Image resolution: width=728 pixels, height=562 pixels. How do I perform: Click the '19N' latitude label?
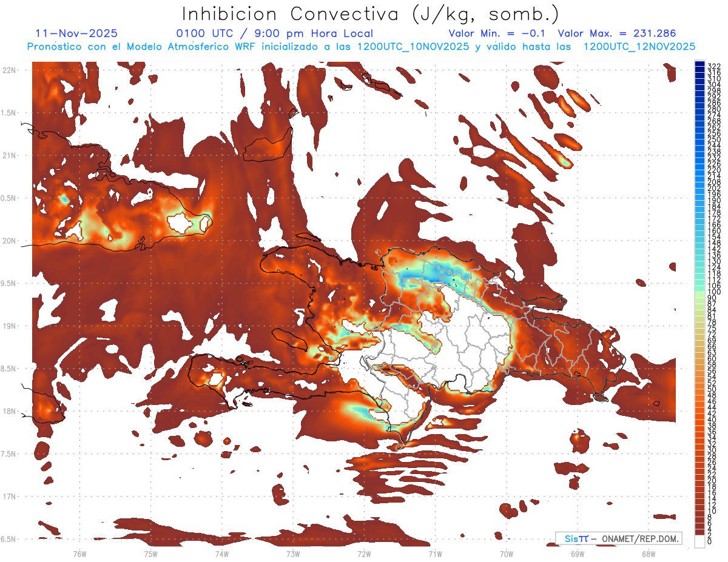pyautogui.click(x=8, y=326)
